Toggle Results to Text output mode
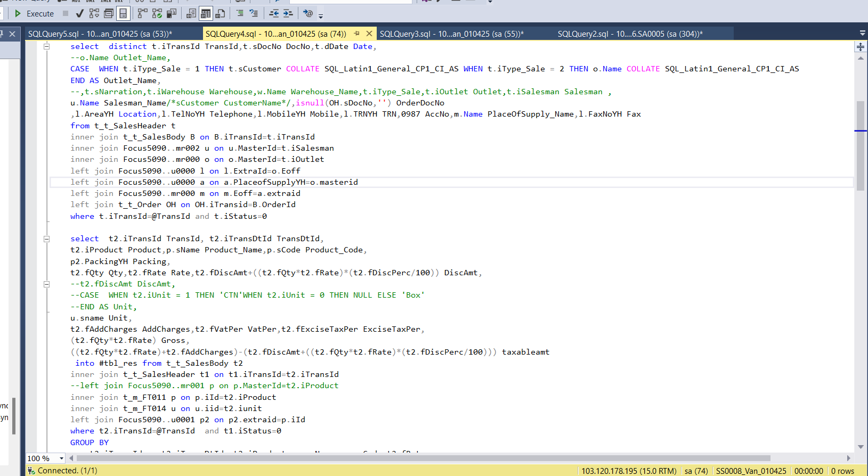Screen dimensions: 868x476 click(191, 13)
